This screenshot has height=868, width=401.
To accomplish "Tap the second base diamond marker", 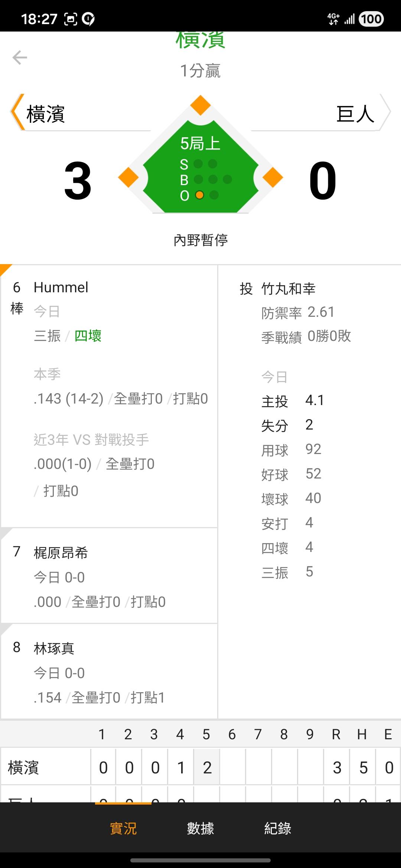I will coord(200,105).
